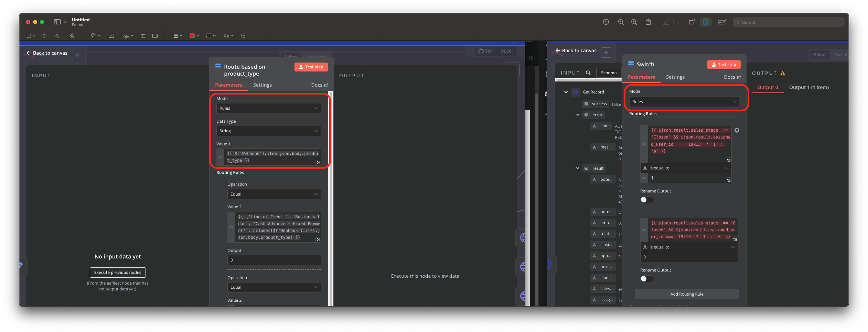
Task: Insert a text box with Text tool
Action: point(111,36)
